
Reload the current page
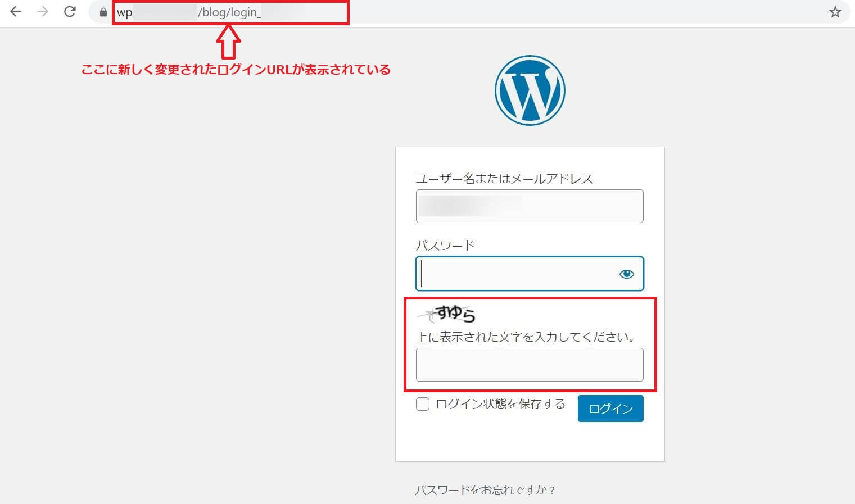[x=70, y=12]
